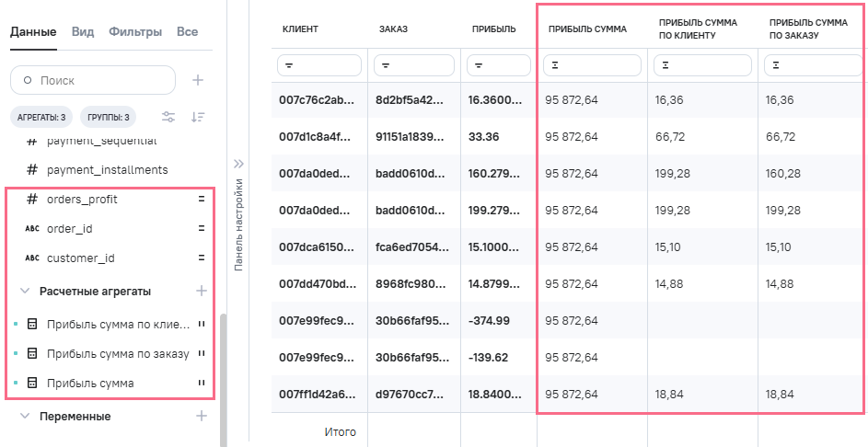Switch to the Фильтры tab

tap(134, 31)
